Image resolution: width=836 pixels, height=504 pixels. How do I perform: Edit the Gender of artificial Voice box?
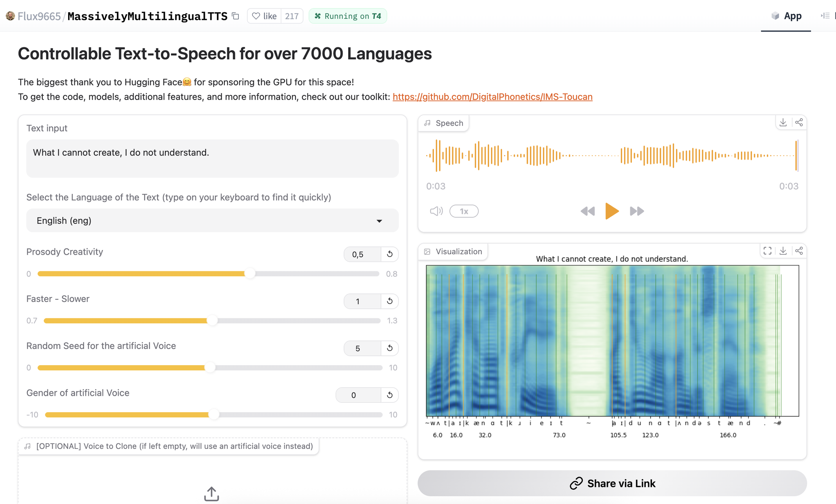point(358,395)
